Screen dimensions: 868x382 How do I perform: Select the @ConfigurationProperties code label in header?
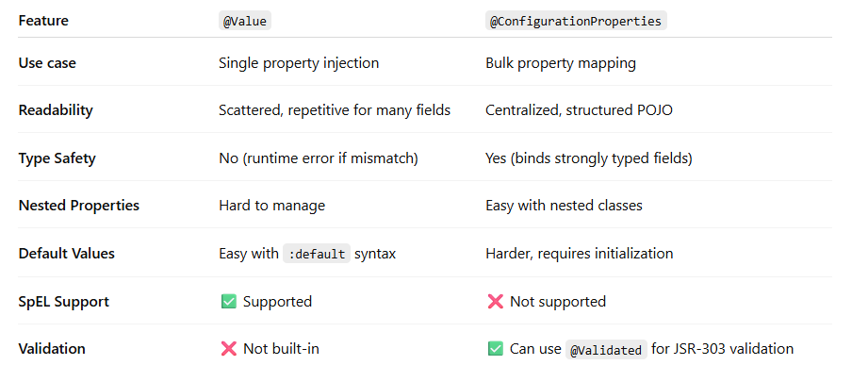(575, 21)
